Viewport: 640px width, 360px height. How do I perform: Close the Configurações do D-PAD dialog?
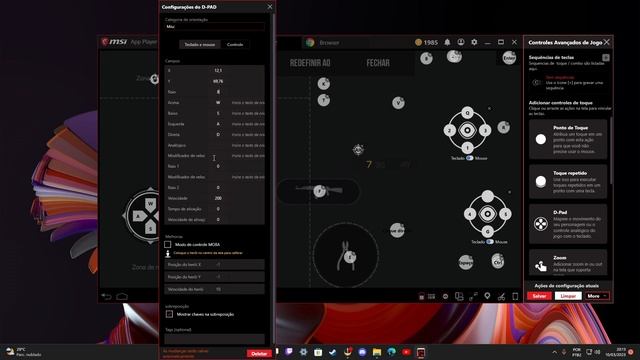[x=269, y=7]
